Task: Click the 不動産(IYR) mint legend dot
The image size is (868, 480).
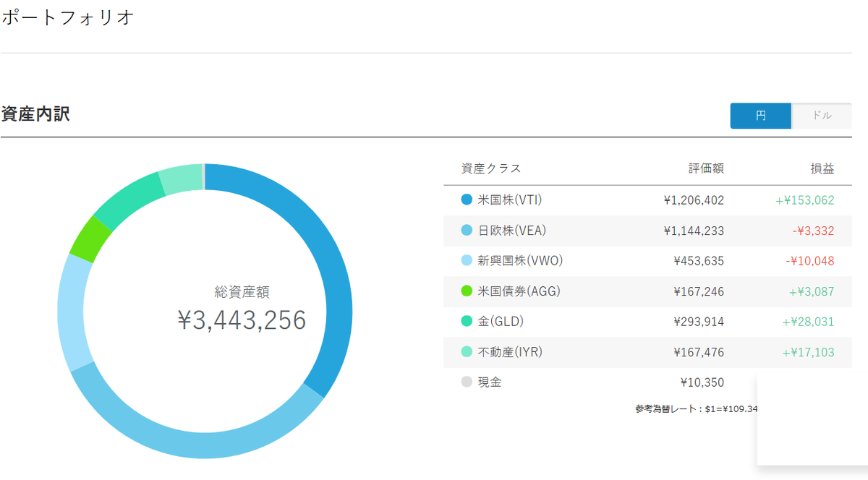Action: pos(467,352)
